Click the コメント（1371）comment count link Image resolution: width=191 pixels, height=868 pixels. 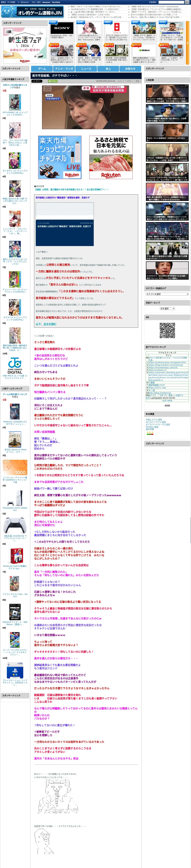pos(124,81)
